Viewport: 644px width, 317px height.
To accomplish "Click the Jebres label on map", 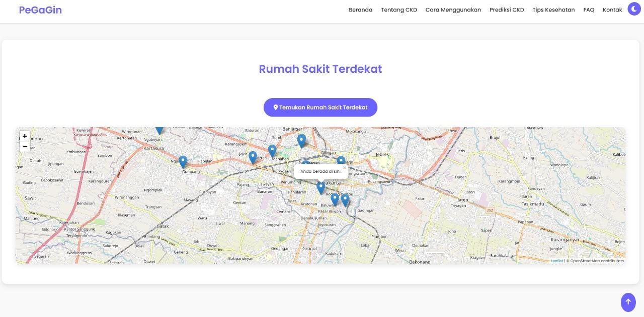I will 382,155.
